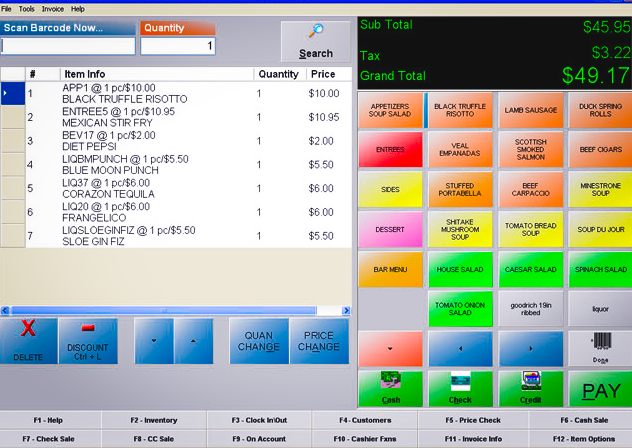Click the green PAY button
632x448 pixels.
point(601,389)
